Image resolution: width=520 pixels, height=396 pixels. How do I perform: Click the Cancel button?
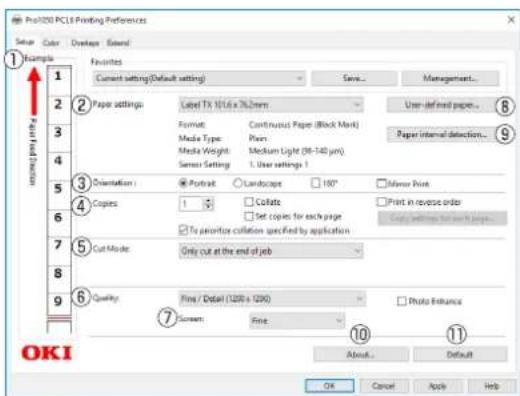(x=384, y=386)
